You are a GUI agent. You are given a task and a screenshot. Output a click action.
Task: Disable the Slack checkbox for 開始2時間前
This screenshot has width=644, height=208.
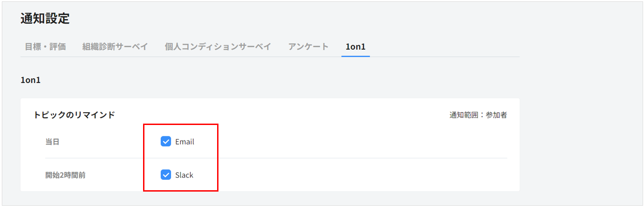click(x=166, y=175)
